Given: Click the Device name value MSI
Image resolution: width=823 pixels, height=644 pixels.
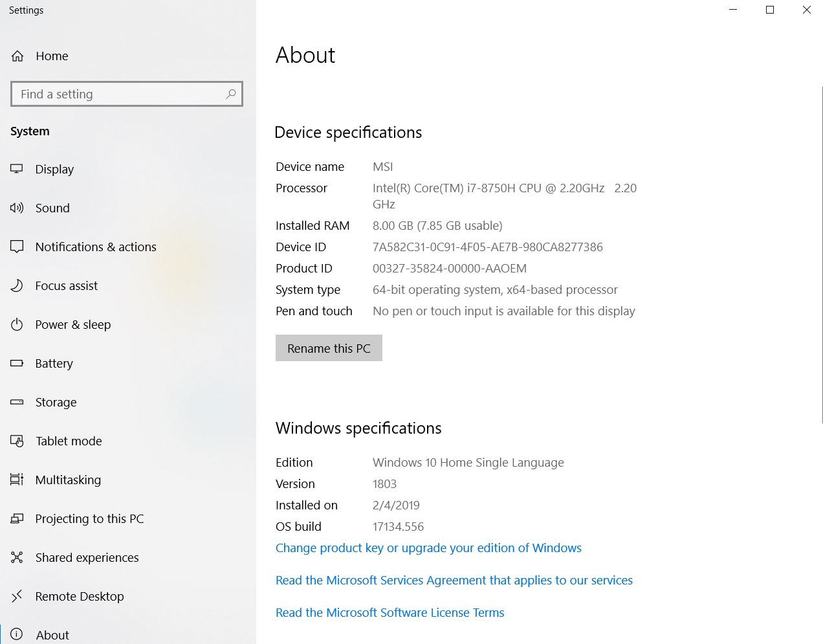Looking at the screenshot, I should pyautogui.click(x=383, y=166).
